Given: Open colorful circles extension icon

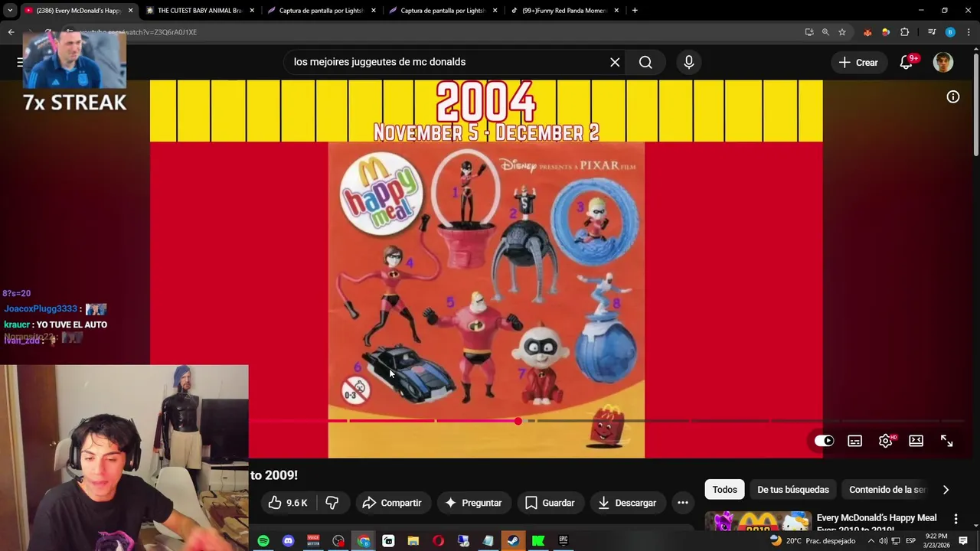Looking at the screenshot, I should point(886,32).
